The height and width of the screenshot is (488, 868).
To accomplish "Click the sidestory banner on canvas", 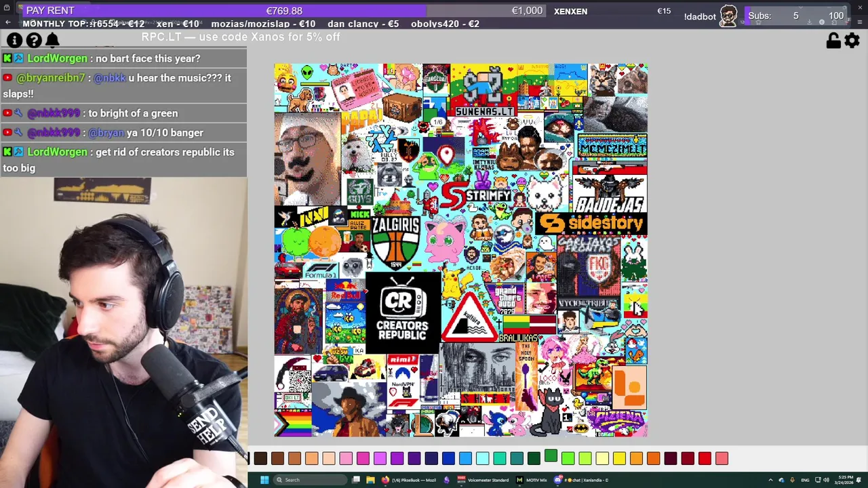I will coord(591,223).
